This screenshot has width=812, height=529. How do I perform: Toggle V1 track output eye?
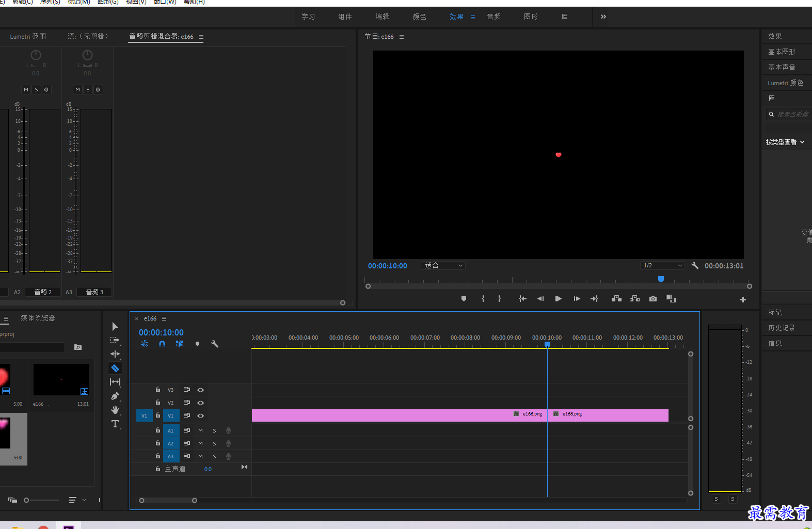point(200,415)
